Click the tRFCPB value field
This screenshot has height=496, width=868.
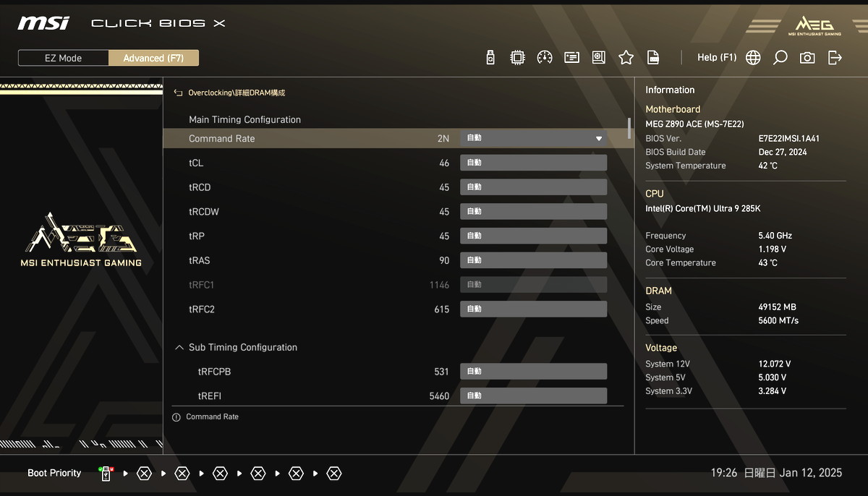[x=534, y=372]
